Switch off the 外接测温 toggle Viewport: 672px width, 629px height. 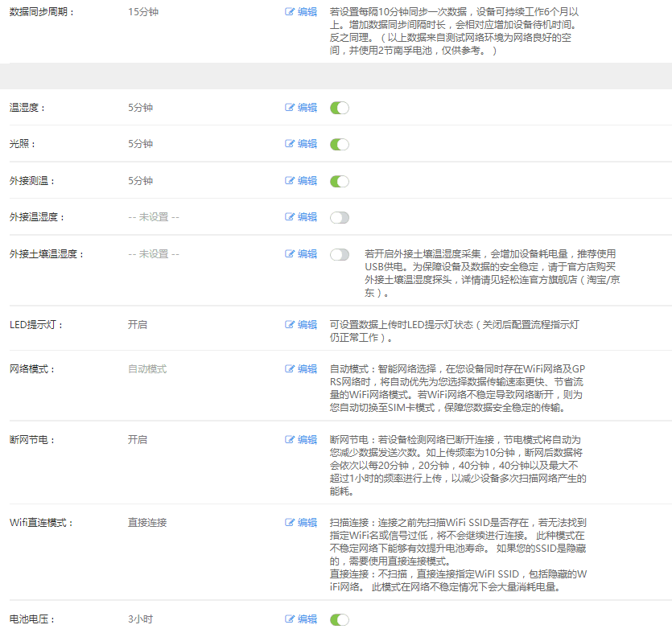(x=340, y=181)
